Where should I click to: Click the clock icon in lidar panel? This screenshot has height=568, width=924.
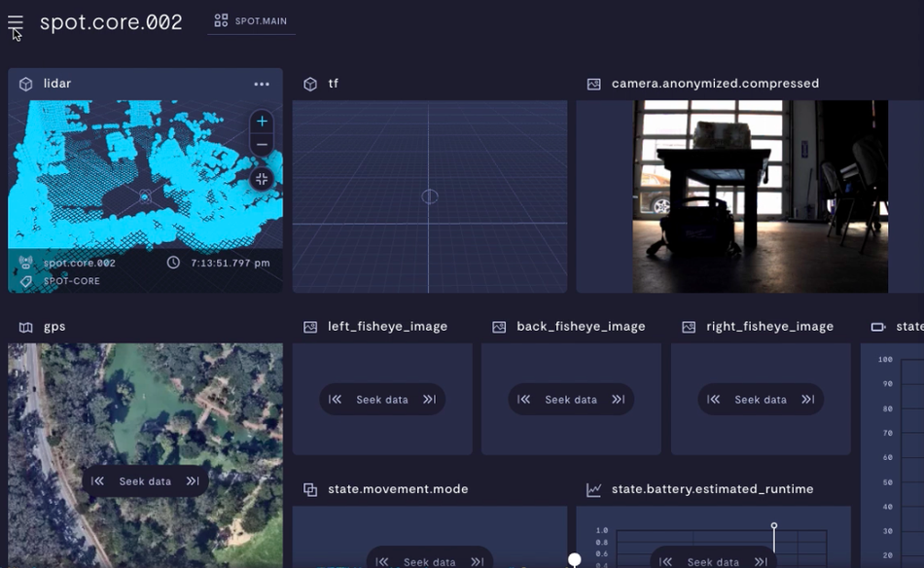[x=173, y=263]
